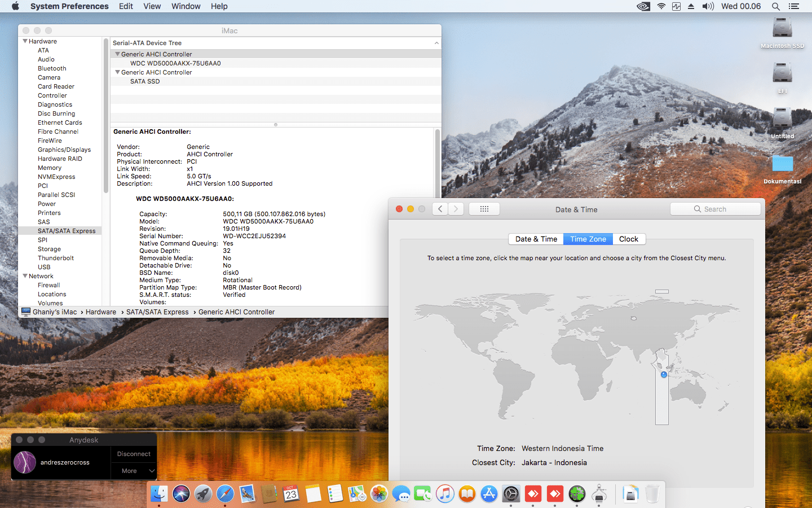Image resolution: width=812 pixels, height=508 pixels.
Task: Switch to the Clock tab
Action: click(628, 239)
